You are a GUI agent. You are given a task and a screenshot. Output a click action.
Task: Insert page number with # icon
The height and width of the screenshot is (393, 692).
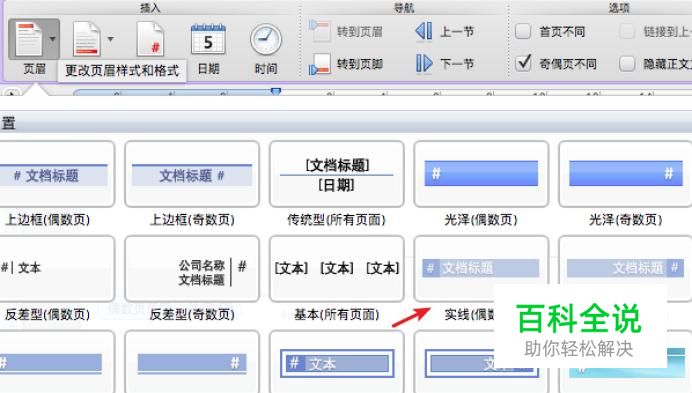(x=150, y=39)
